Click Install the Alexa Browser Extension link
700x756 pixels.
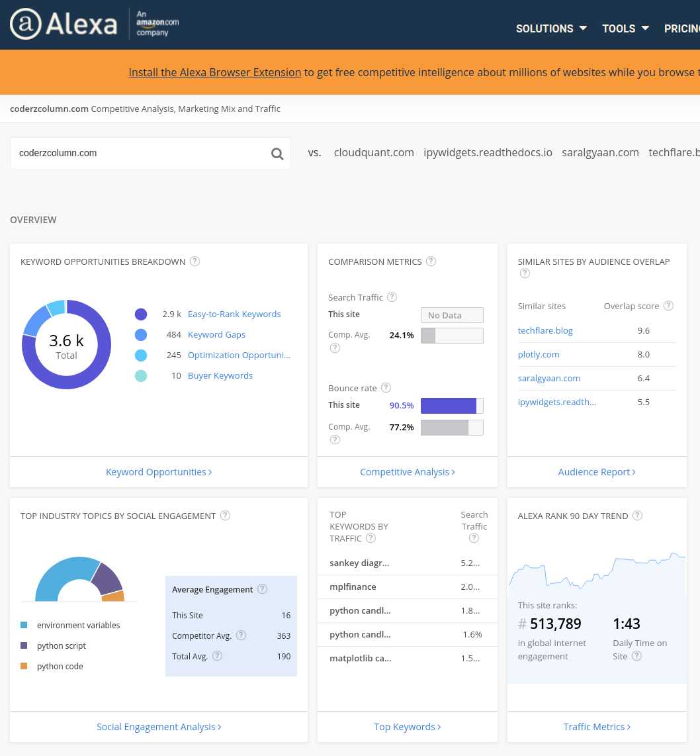click(x=215, y=72)
